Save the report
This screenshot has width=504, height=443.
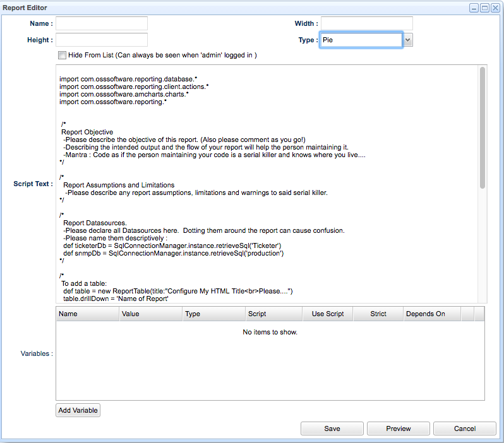click(x=332, y=428)
